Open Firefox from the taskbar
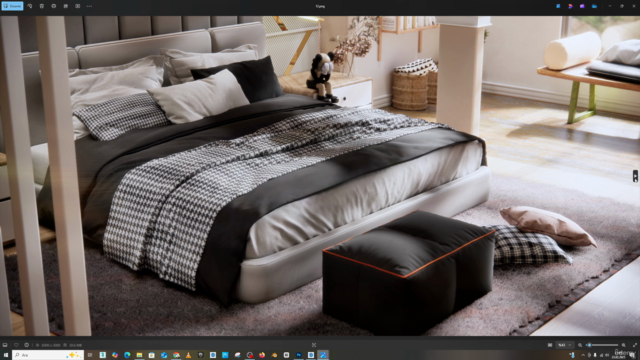The image size is (640, 360). tap(262, 355)
